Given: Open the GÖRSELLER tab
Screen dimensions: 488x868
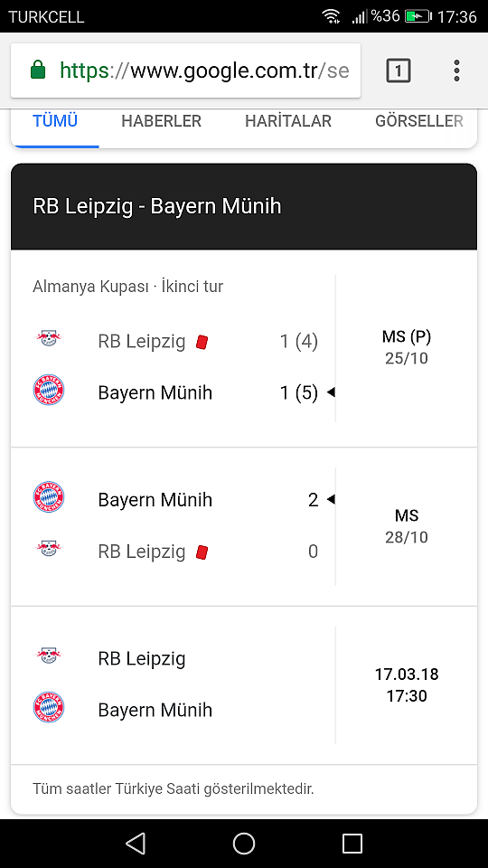Looking at the screenshot, I should pos(418,120).
